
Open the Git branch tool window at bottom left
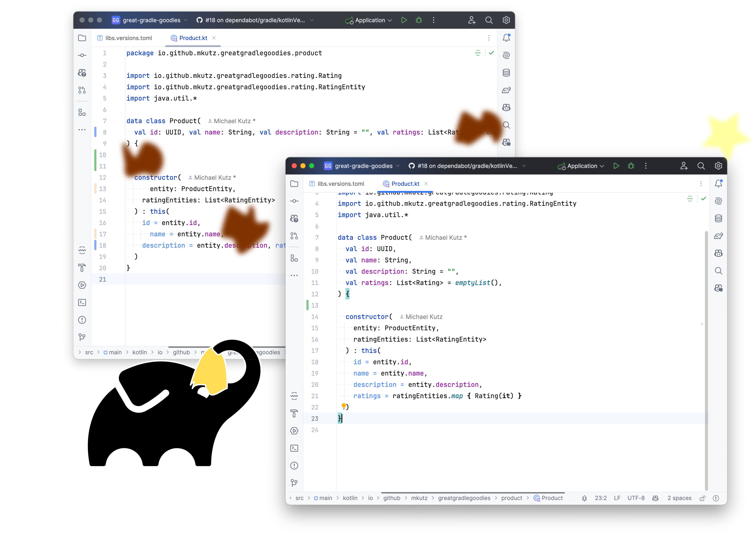(294, 483)
